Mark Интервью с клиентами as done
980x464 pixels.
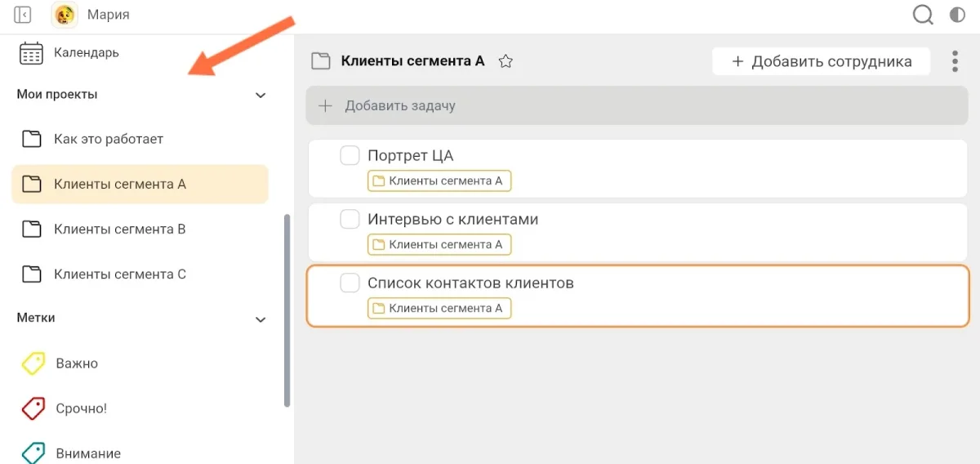pos(350,219)
